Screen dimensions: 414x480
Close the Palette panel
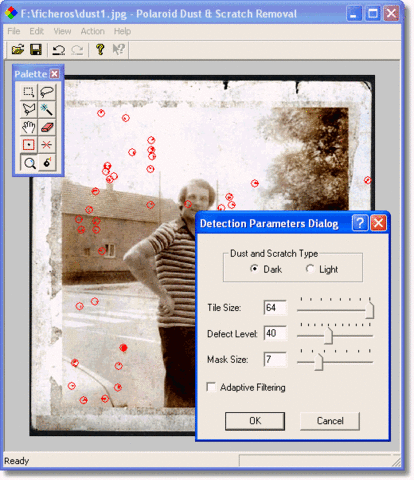pyautogui.click(x=55, y=74)
